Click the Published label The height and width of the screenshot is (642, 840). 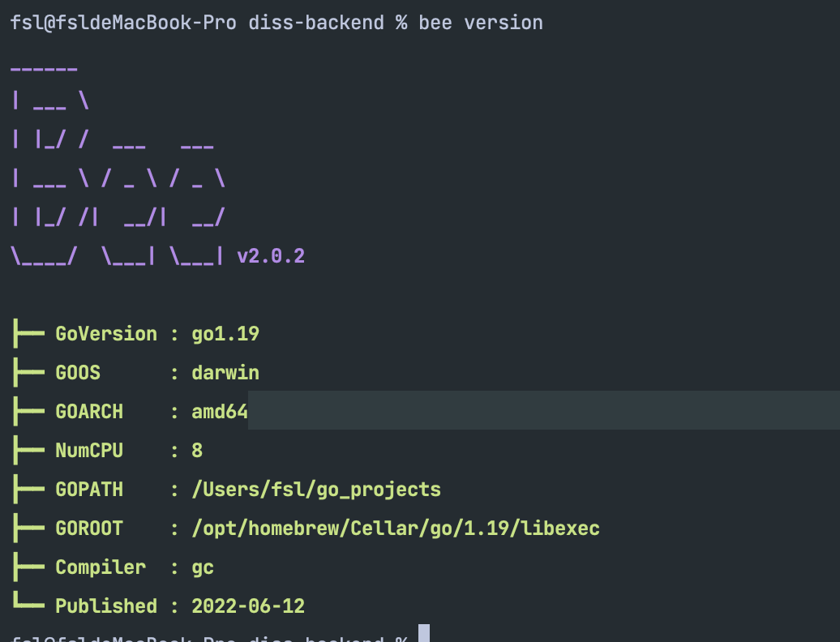[105, 606]
